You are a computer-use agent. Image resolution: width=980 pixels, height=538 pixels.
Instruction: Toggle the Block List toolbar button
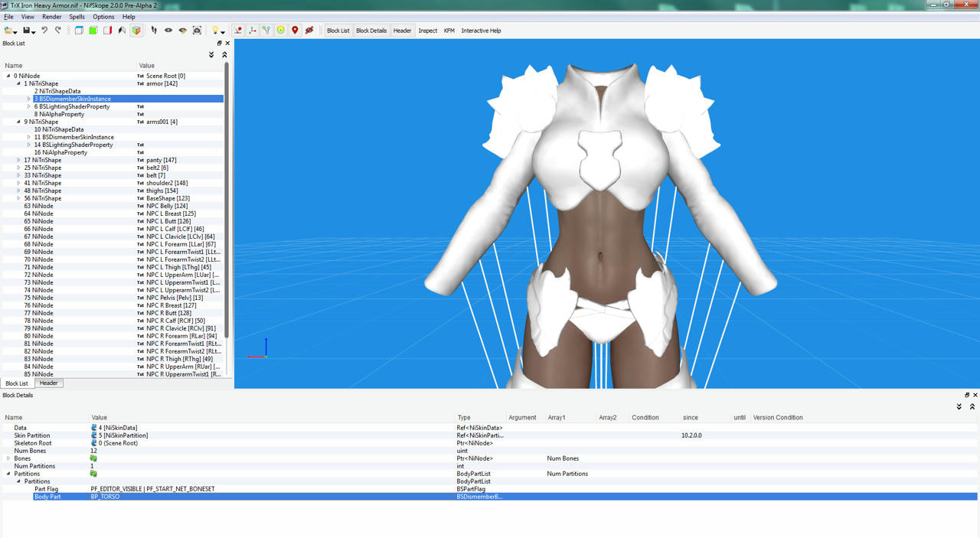(338, 31)
